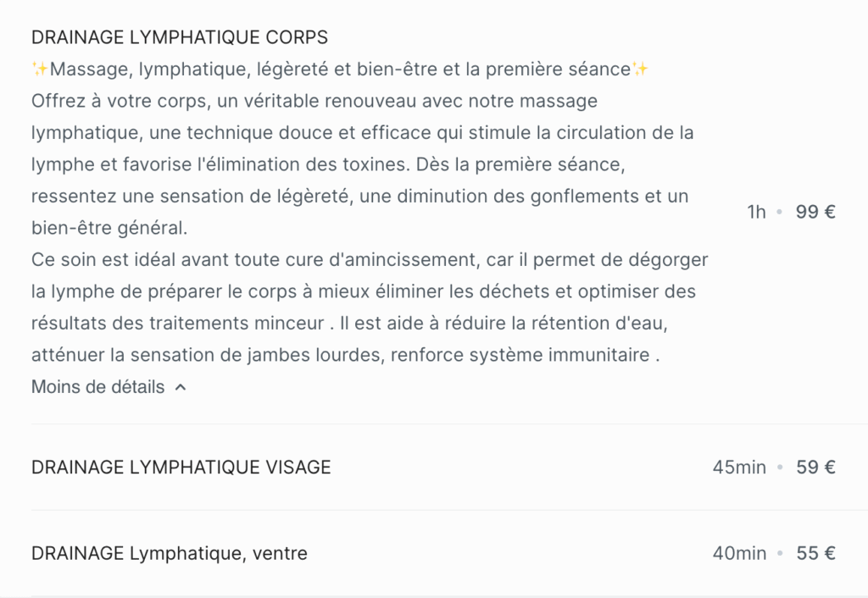Click the sparkle emoji before "Massage, lymphatique"
This screenshot has width=868, height=598.
40,69
